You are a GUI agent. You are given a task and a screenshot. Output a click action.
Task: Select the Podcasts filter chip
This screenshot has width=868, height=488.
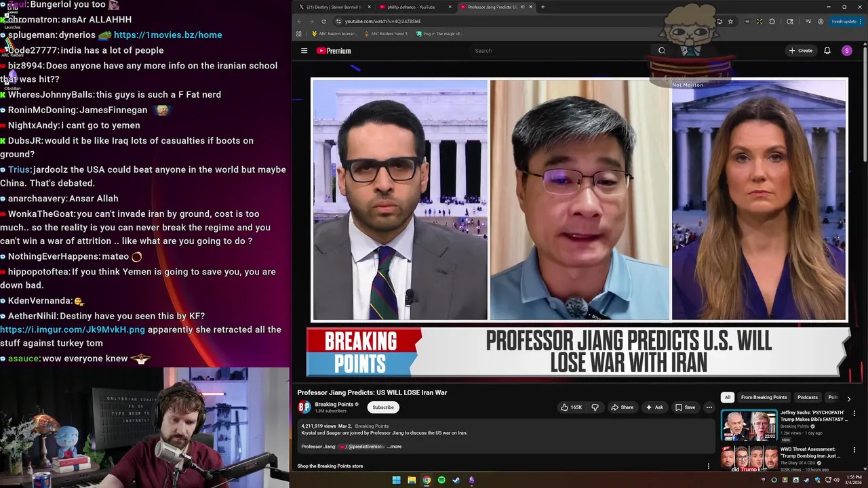807,397
